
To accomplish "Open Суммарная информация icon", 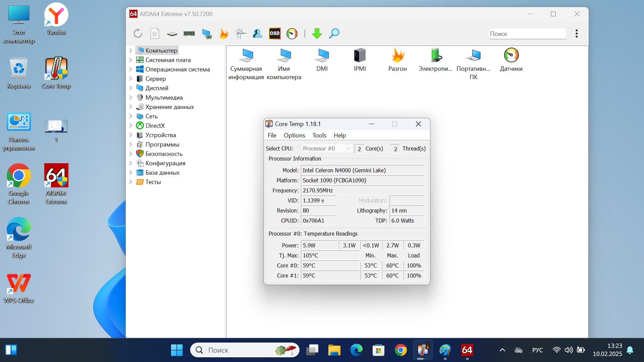I will 246,64.
